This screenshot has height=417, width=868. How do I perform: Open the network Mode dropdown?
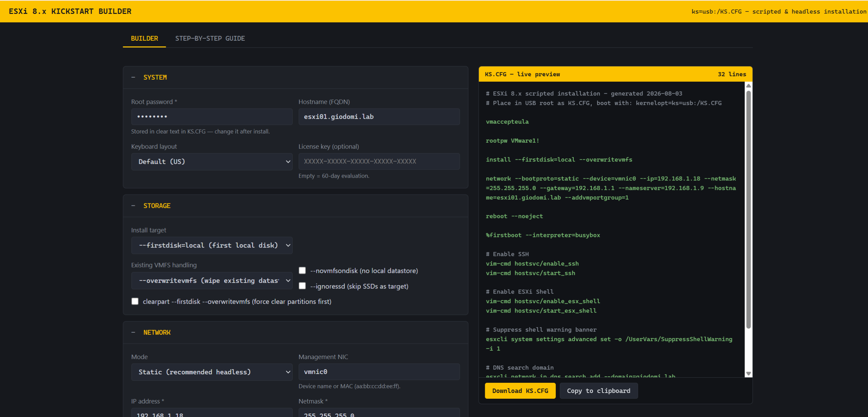click(x=212, y=372)
